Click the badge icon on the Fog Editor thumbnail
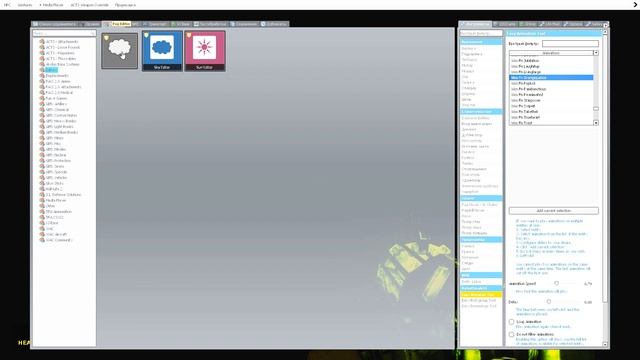 click(106, 38)
